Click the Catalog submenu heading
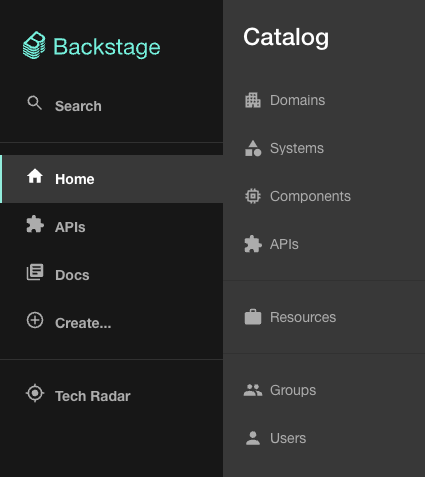 (x=286, y=37)
